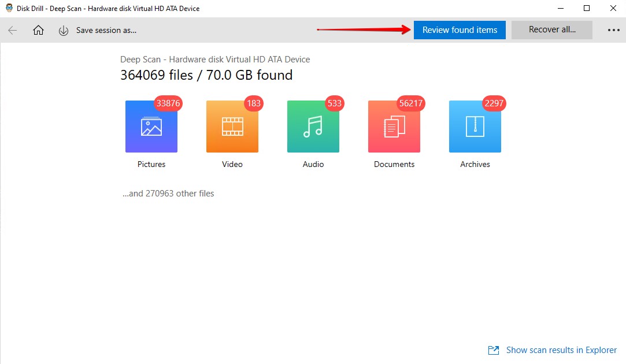The image size is (626, 364).
Task: Open the Archives category tile
Action: [x=475, y=127]
